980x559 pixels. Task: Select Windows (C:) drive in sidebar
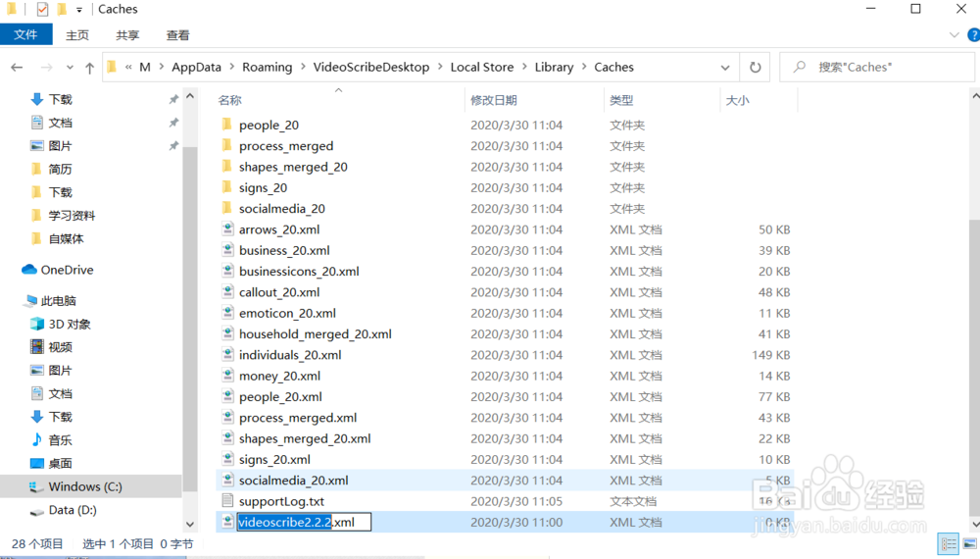85,486
